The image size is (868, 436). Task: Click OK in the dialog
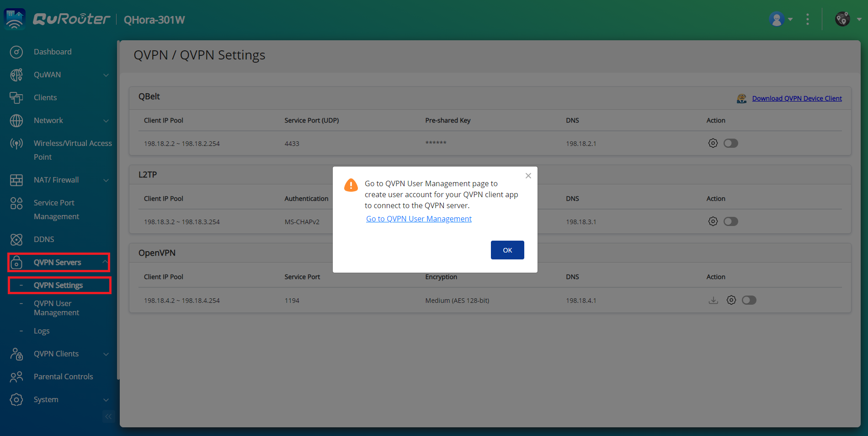click(507, 250)
